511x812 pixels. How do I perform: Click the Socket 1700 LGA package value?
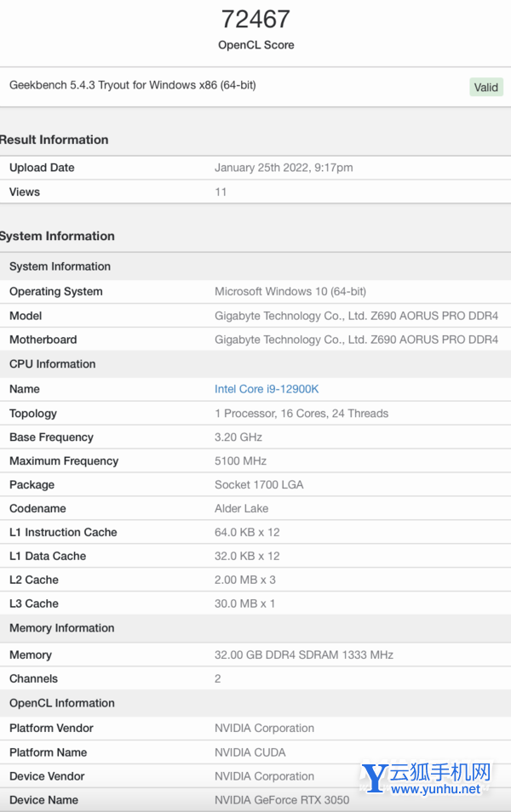pyautogui.click(x=259, y=485)
